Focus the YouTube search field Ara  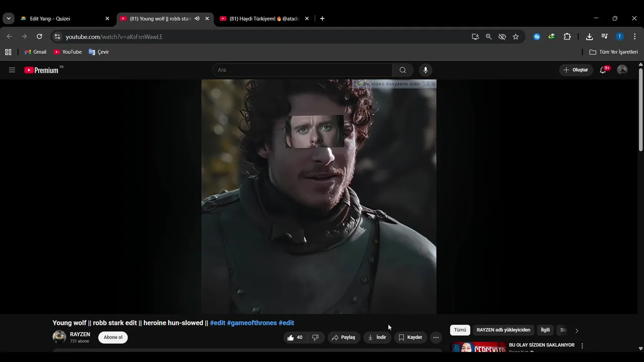(303, 70)
